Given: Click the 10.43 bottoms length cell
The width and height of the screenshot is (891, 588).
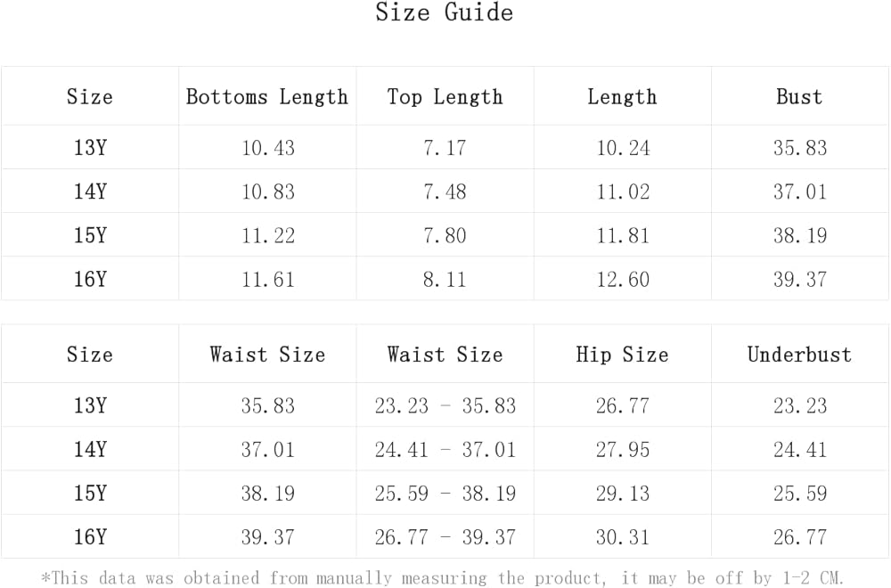Looking at the screenshot, I should (267, 148).
